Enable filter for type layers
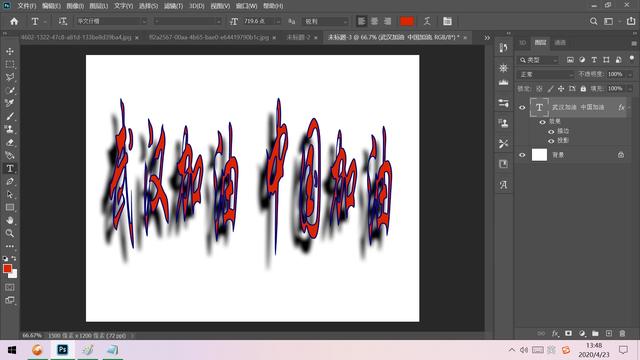The image size is (640, 360). (x=594, y=60)
